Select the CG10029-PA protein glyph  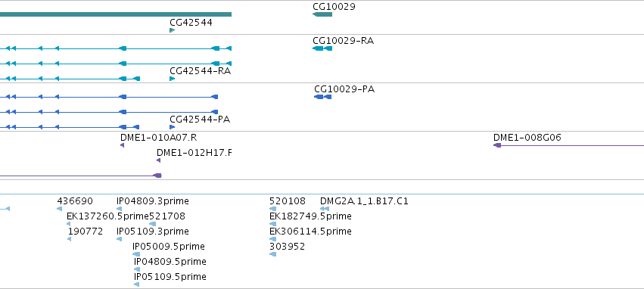[323, 97]
